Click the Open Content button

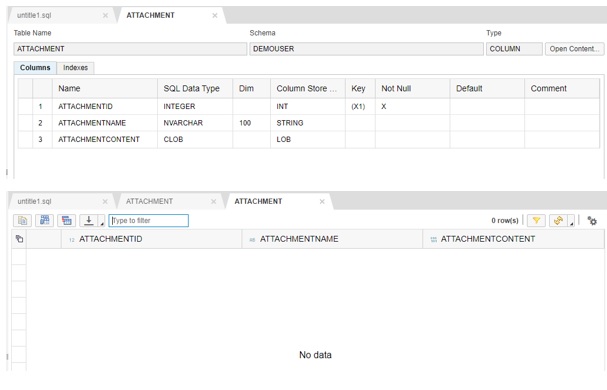click(574, 49)
